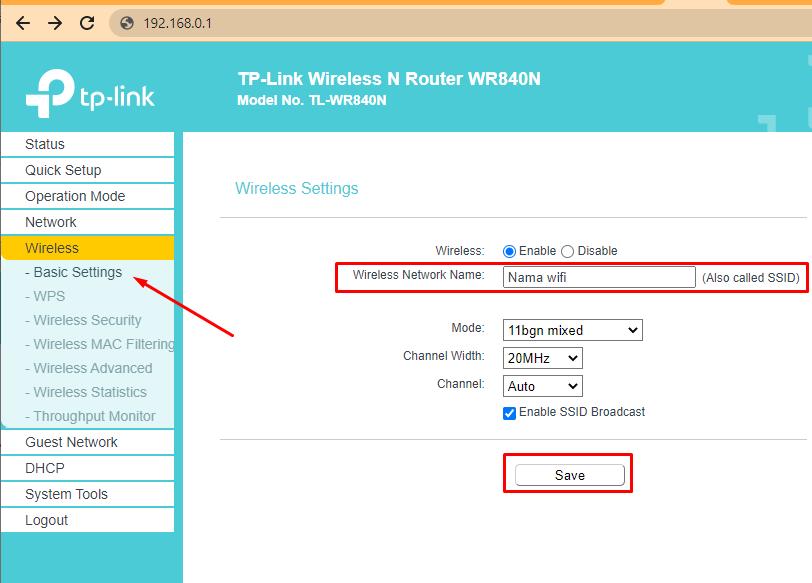Click the globe site-info icon in address bar
The image size is (812, 583).
[x=127, y=23]
